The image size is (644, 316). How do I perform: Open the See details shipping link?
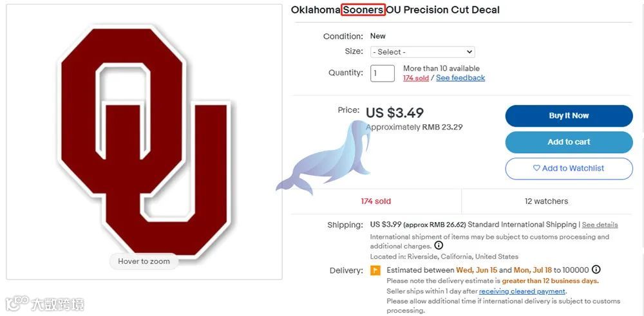click(x=600, y=225)
